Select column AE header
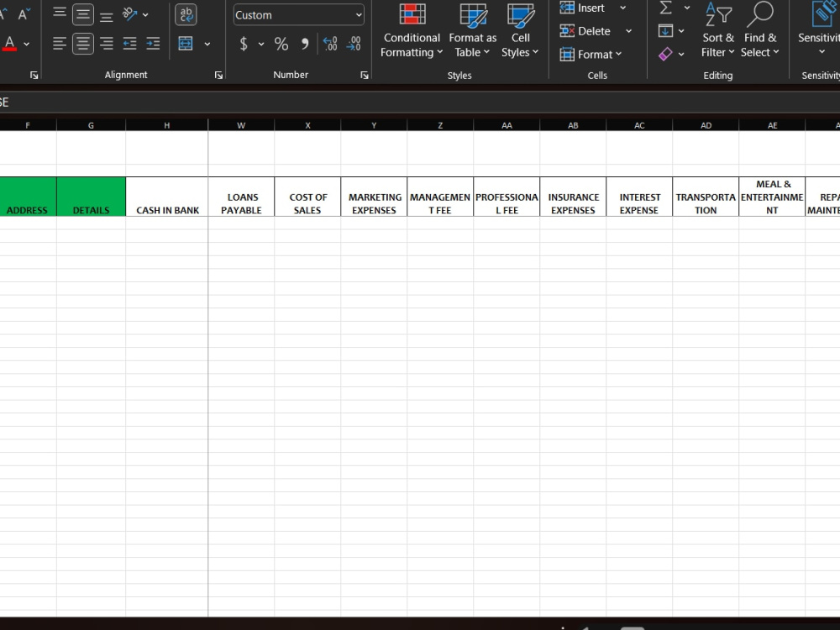Screen dimensions: 840x630 pyautogui.click(x=773, y=125)
